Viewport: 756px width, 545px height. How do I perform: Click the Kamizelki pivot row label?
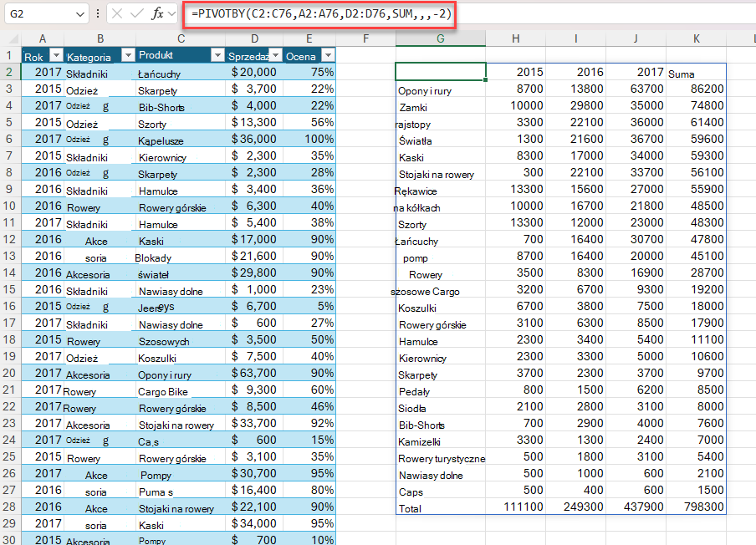419,442
